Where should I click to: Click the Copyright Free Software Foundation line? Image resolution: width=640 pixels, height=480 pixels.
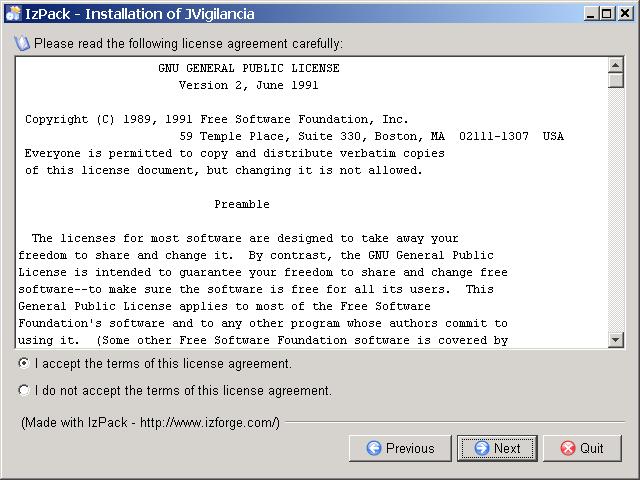point(217,119)
